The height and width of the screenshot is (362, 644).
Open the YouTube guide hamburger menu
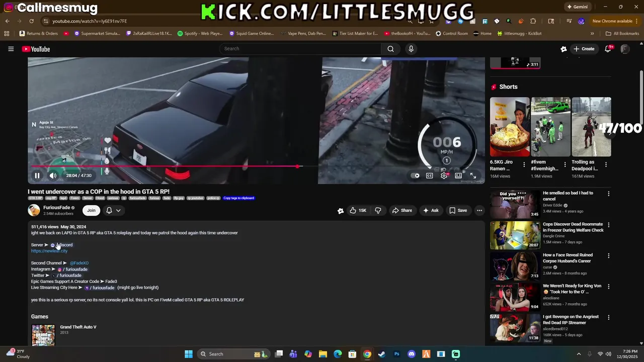point(11,49)
